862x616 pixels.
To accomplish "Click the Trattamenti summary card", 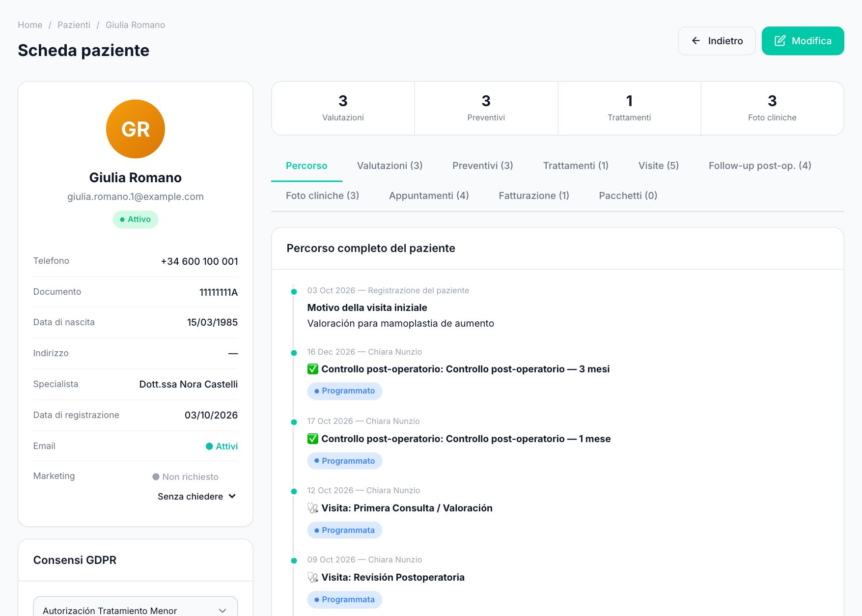I will 629,109.
